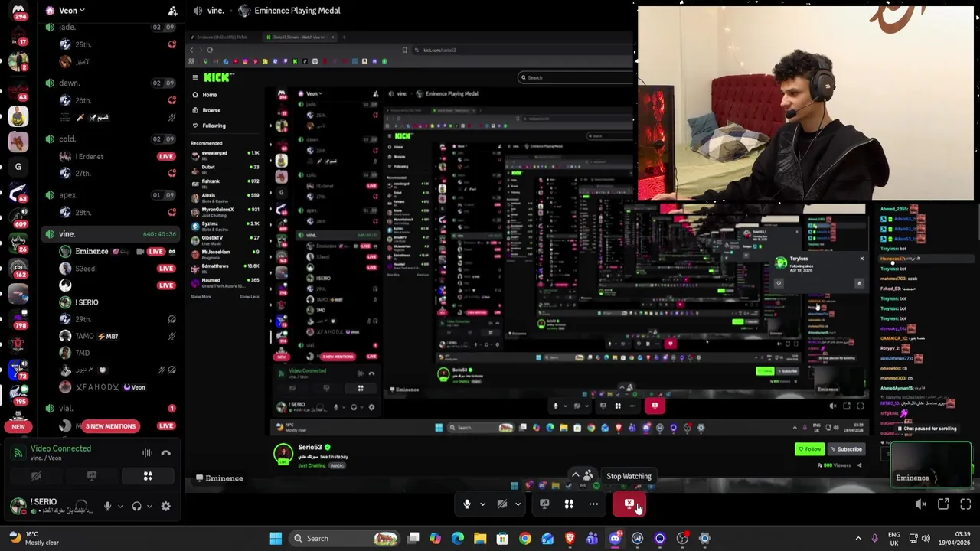Viewport: 980px width, 551px height.
Task: Toggle camera in stream control bar
Action: [x=502, y=504]
